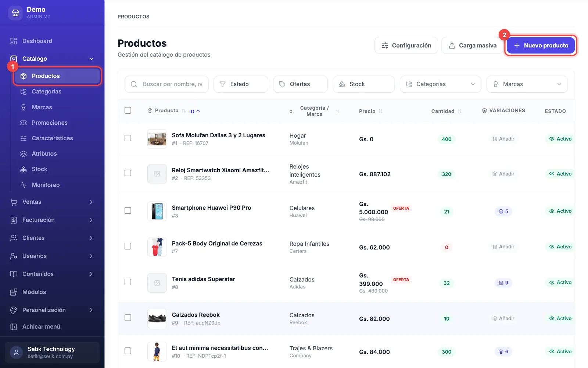Click the Carga masiva button
588x368 pixels.
point(473,46)
